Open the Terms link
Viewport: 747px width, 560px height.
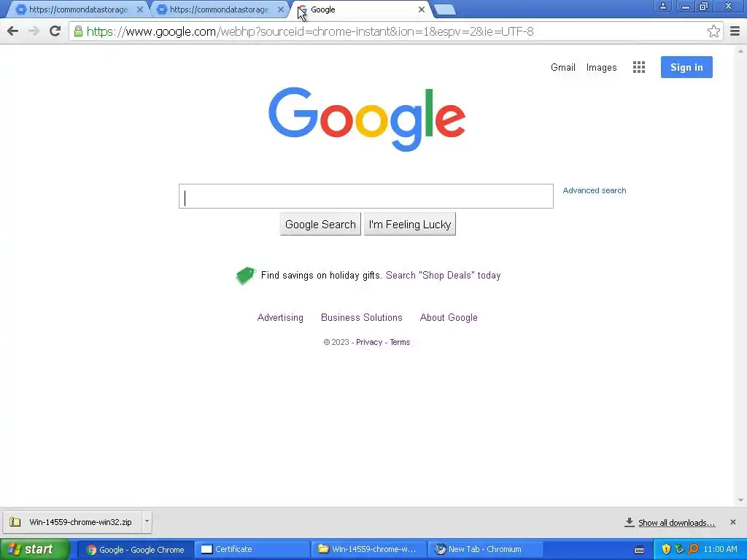(x=400, y=342)
